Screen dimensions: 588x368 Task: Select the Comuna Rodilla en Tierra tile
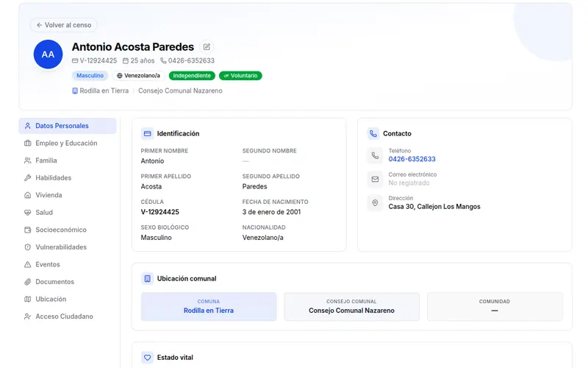(209, 306)
